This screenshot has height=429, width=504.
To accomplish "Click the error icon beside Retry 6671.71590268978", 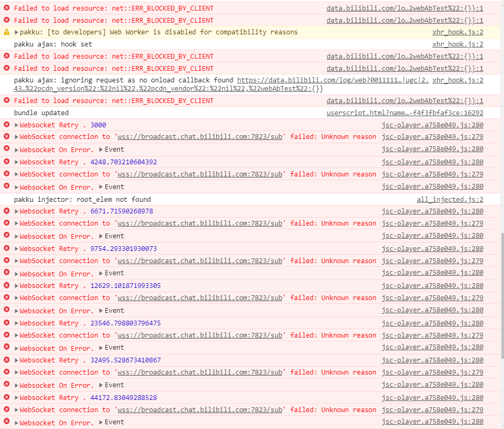I will pyautogui.click(x=6, y=210).
